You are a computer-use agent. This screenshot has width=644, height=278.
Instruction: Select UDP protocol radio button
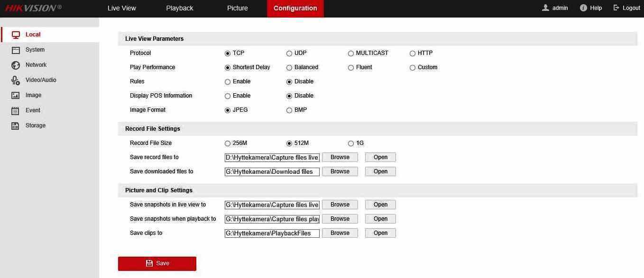click(x=289, y=54)
